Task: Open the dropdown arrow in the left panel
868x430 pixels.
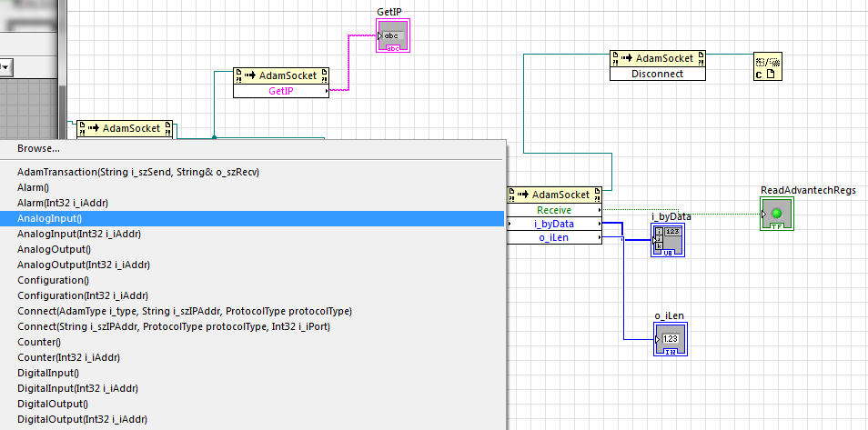Action: click(5, 67)
